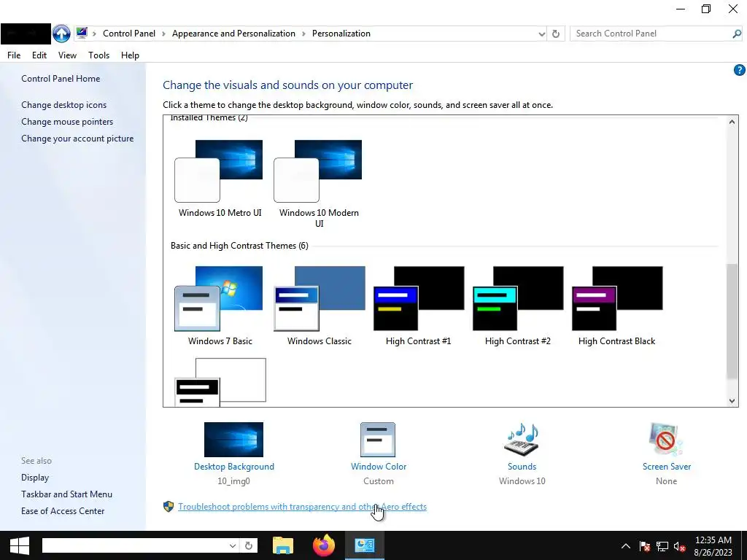Image resolution: width=747 pixels, height=560 pixels.
Task: Click the muted volume tray icon
Action: [679, 546]
